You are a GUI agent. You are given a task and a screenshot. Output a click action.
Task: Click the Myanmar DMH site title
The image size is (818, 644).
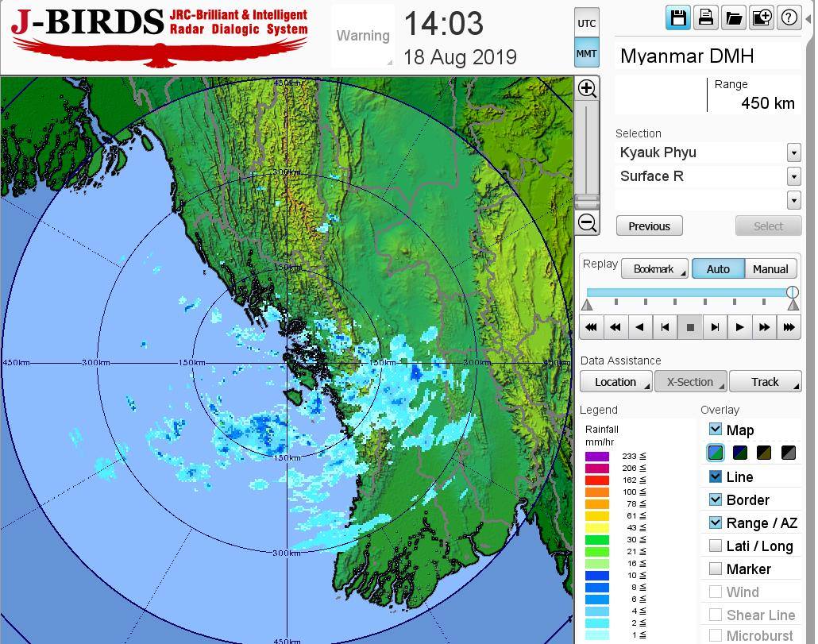pyautogui.click(x=686, y=56)
